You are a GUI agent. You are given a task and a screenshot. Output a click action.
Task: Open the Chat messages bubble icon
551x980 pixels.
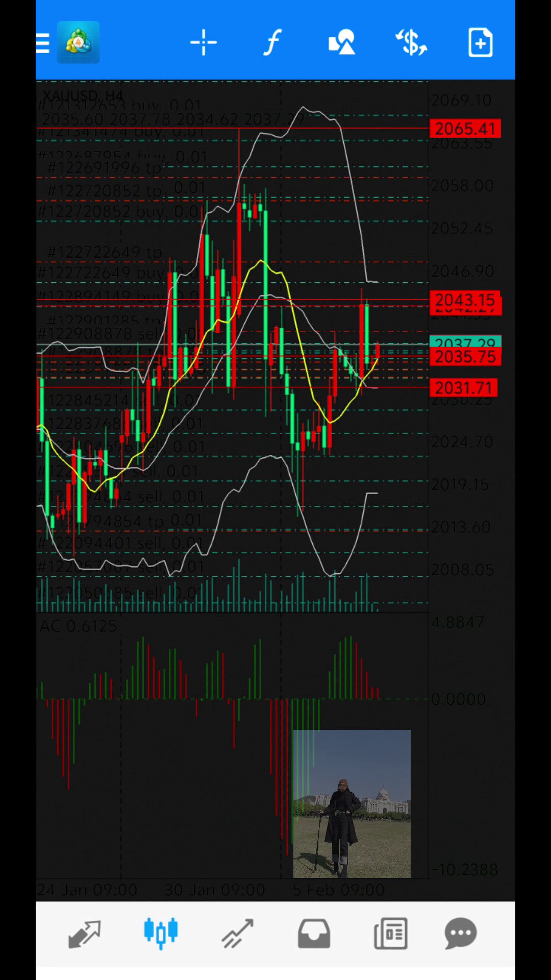point(461,934)
